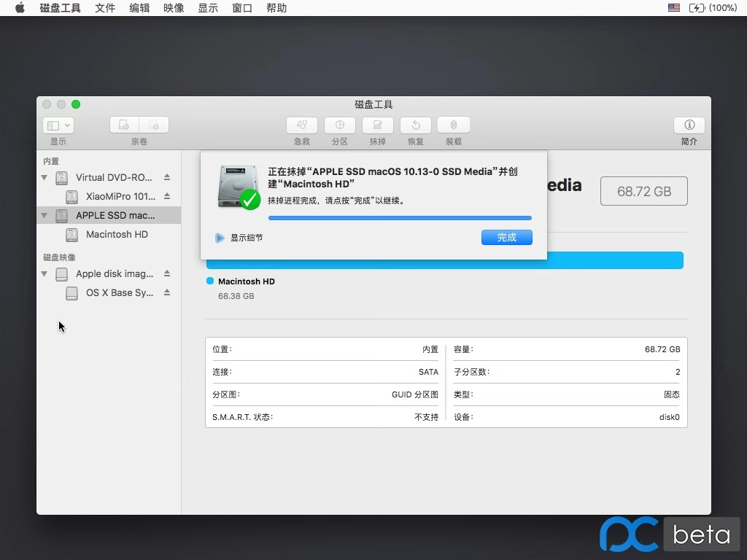Eject the Apple disk image
This screenshot has width=747, height=560.
[x=167, y=274]
